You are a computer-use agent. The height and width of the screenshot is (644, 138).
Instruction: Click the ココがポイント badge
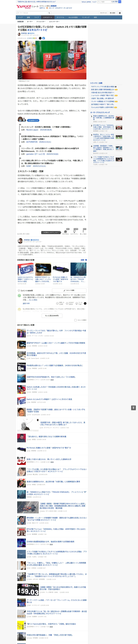coord(33,121)
